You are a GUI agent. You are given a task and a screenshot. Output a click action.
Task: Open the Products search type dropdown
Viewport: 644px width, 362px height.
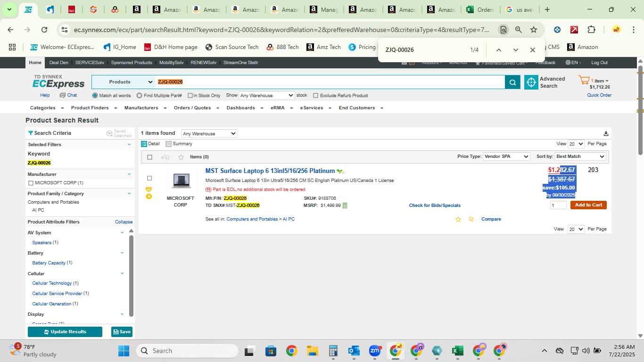click(x=124, y=82)
